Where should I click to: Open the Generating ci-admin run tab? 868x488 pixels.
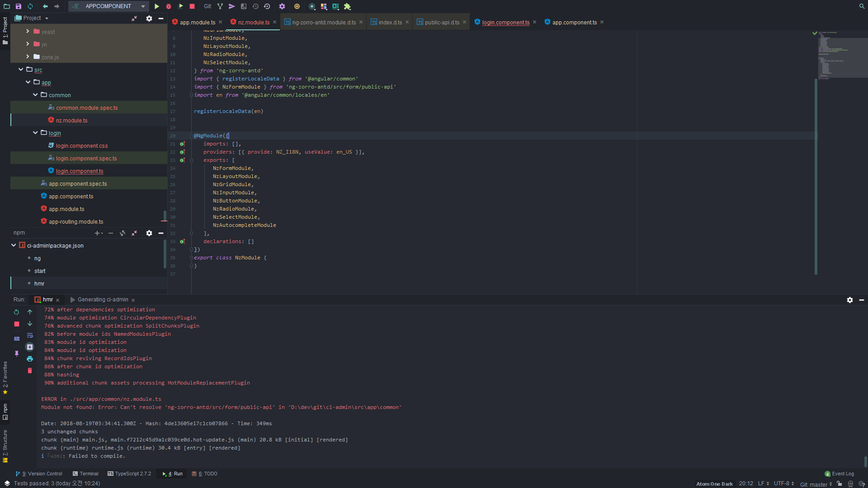click(x=103, y=300)
